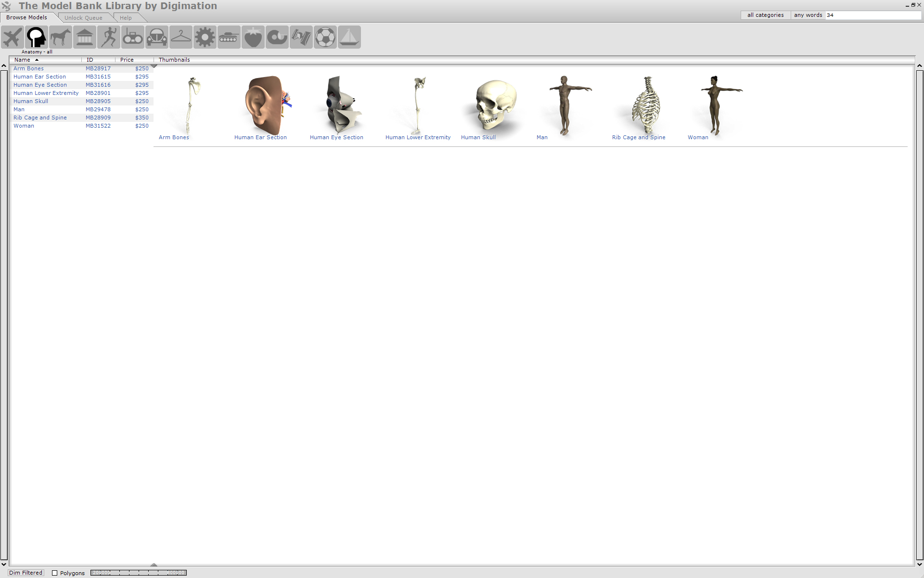This screenshot has height=578, width=924.
Task: Toggle the Dim Filtered option
Action: [x=26, y=573]
